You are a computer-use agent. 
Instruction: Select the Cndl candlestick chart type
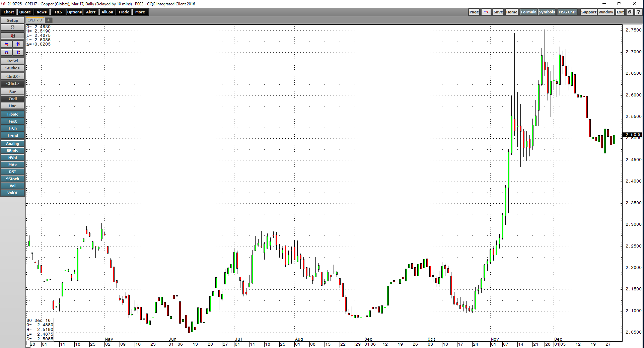[12, 99]
